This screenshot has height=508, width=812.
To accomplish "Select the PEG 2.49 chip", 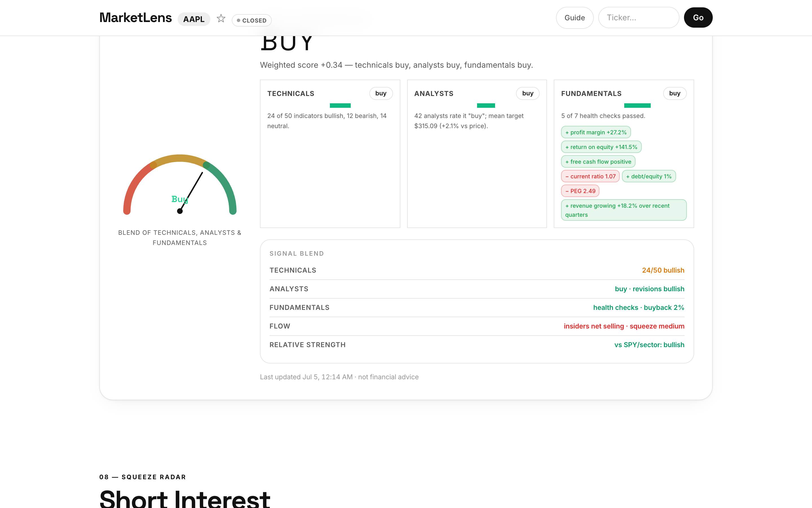I will (x=580, y=191).
